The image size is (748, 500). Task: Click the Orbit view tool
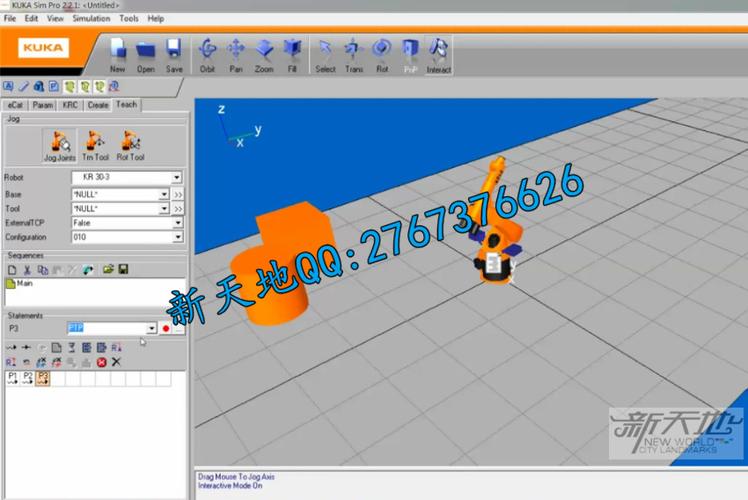click(x=207, y=54)
